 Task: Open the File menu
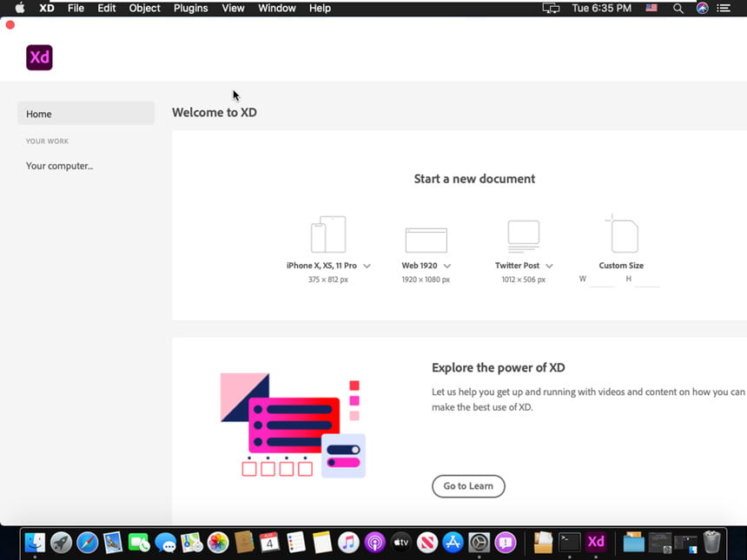point(76,8)
